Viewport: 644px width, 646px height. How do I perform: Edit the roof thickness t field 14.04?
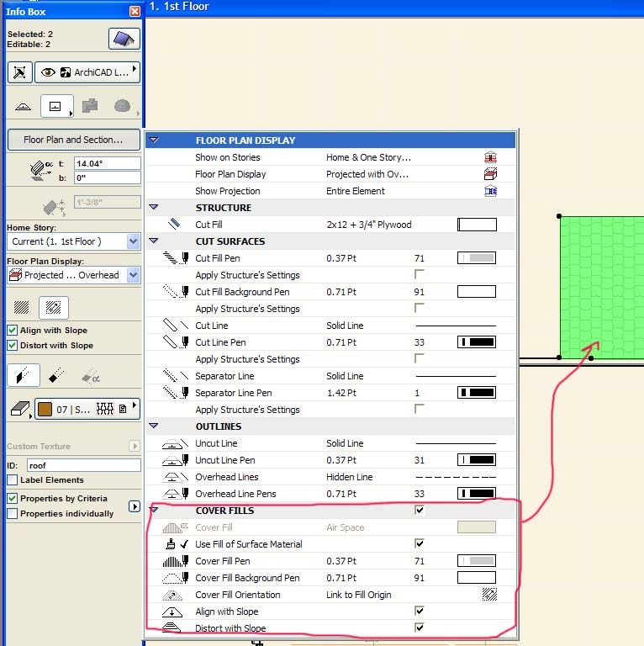(108, 163)
